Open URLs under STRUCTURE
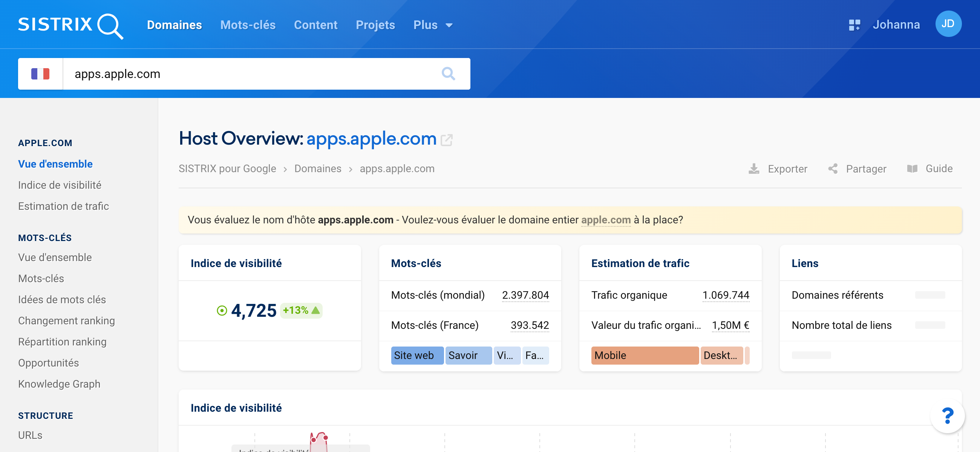The height and width of the screenshot is (452, 980). pos(30,435)
